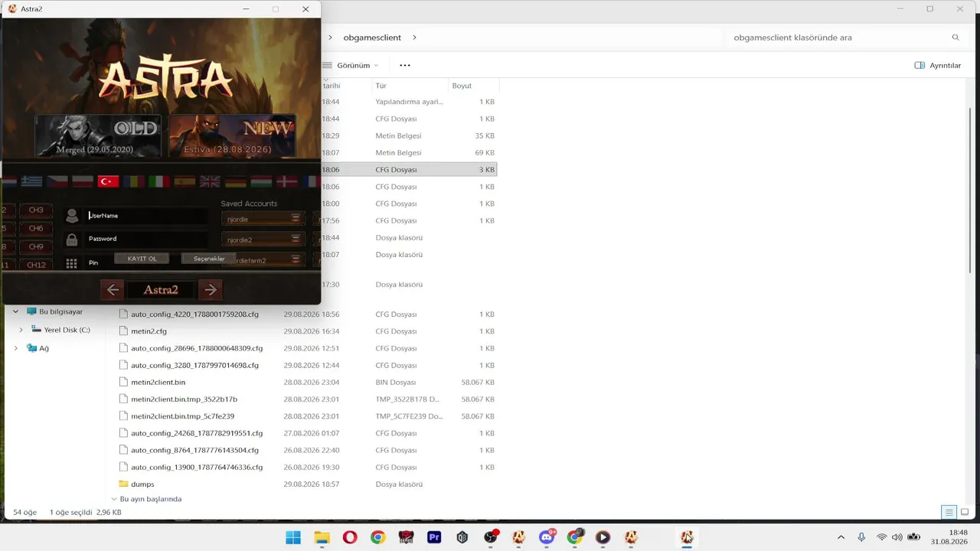Select the Turkish flag language
This screenshot has height=551, width=980.
coord(108,181)
